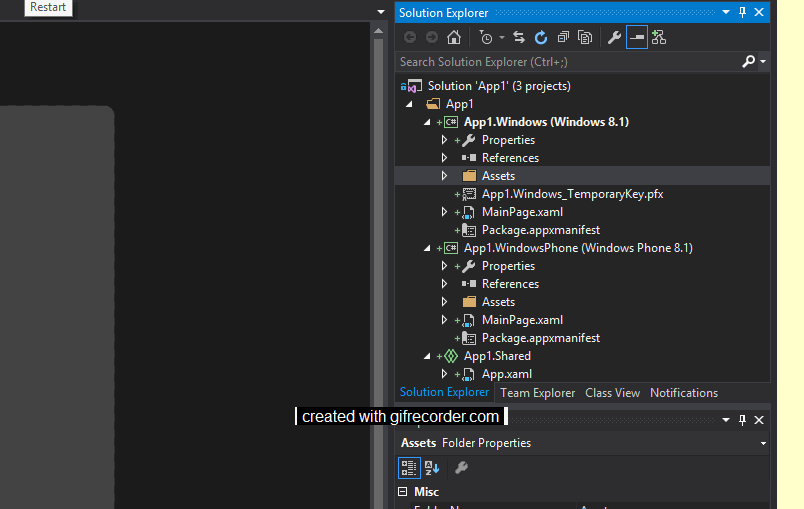This screenshot has height=509, width=804.
Task: Click the Back navigation arrow in Solution Explorer
Action: coord(410,37)
